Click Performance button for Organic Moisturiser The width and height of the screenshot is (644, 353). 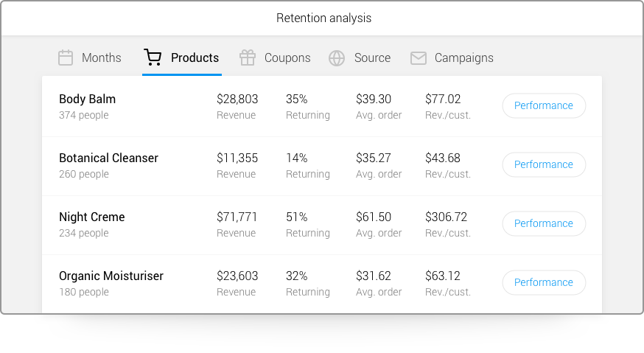[544, 282]
